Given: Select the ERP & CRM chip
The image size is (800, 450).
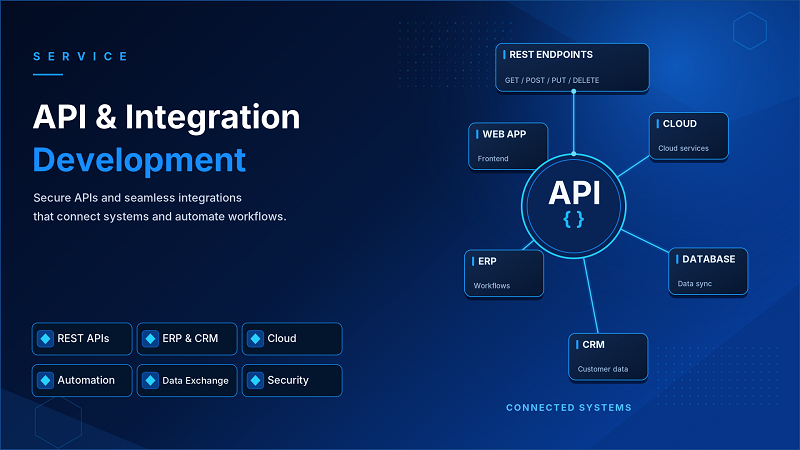Looking at the screenshot, I should [x=187, y=339].
